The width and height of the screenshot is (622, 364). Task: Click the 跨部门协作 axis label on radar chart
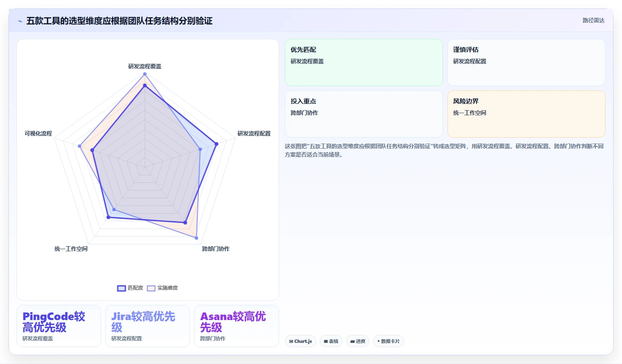point(216,249)
